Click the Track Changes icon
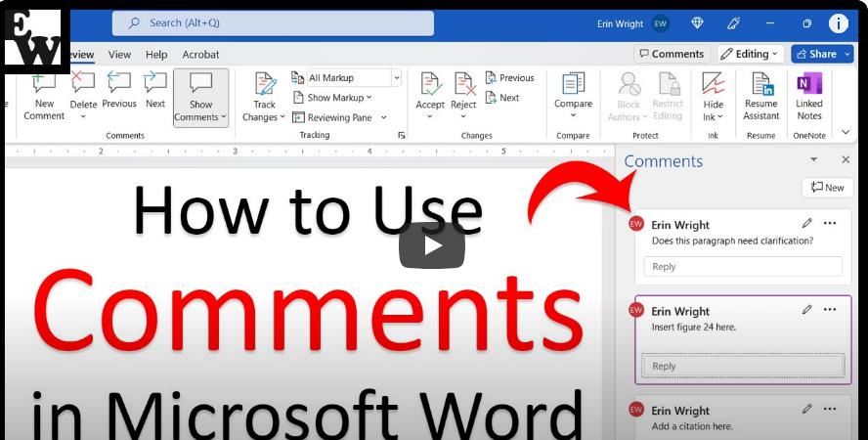This screenshot has height=440, width=868. tap(265, 83)
